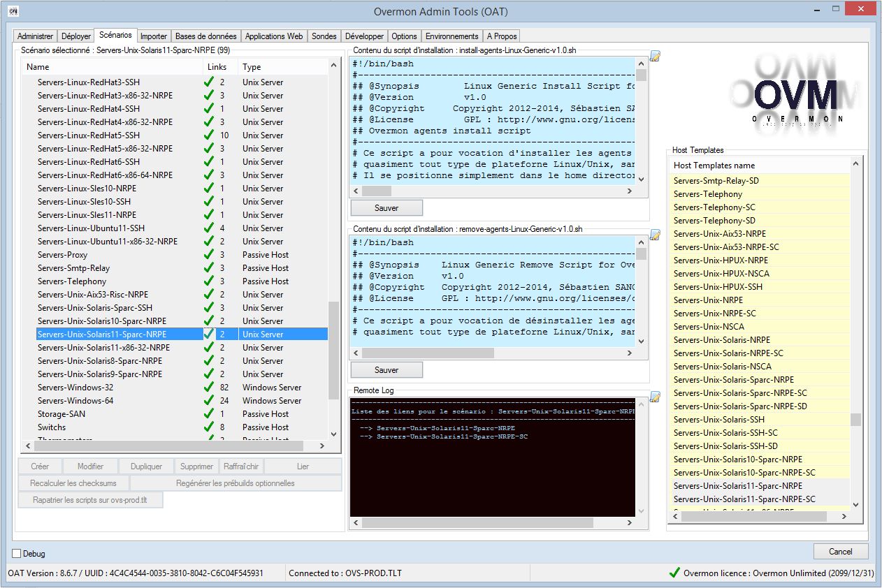Screen dimensions: 882x588
Task: Click the green check in the Servers-Smtp-Relay scenario row
Action: click(208, 268)
